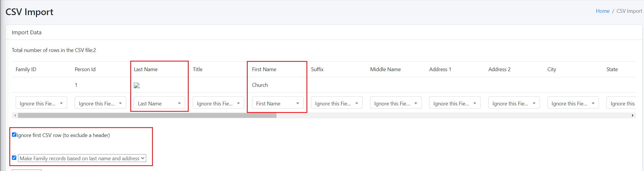The width and height of the screenshot is (644, 171).
Task: Expand the Person Id column mapping dropdown
Action: point(100,103)
